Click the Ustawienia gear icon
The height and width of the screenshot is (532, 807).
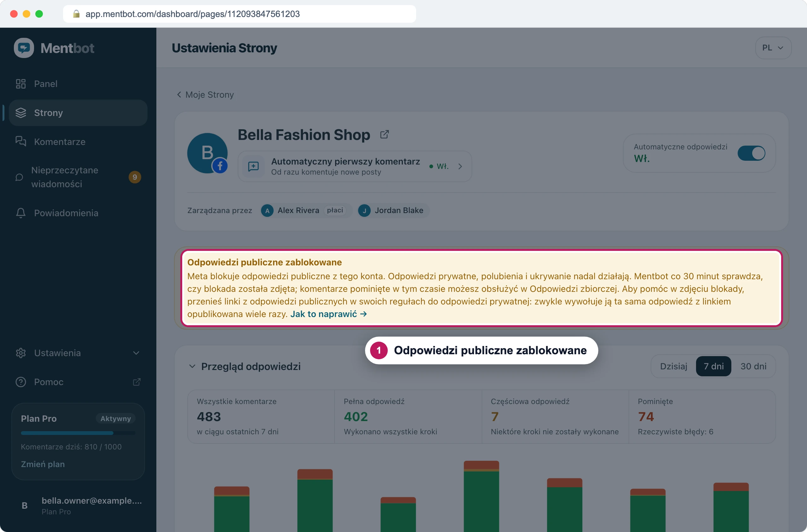point(21,353)
